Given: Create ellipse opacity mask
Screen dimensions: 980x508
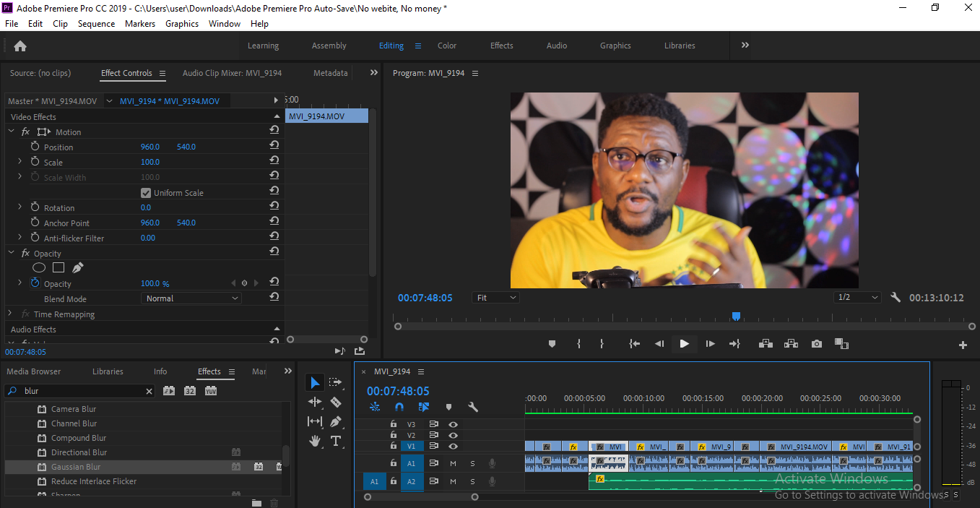Looking at the screenshot, I should click(39, 268).
